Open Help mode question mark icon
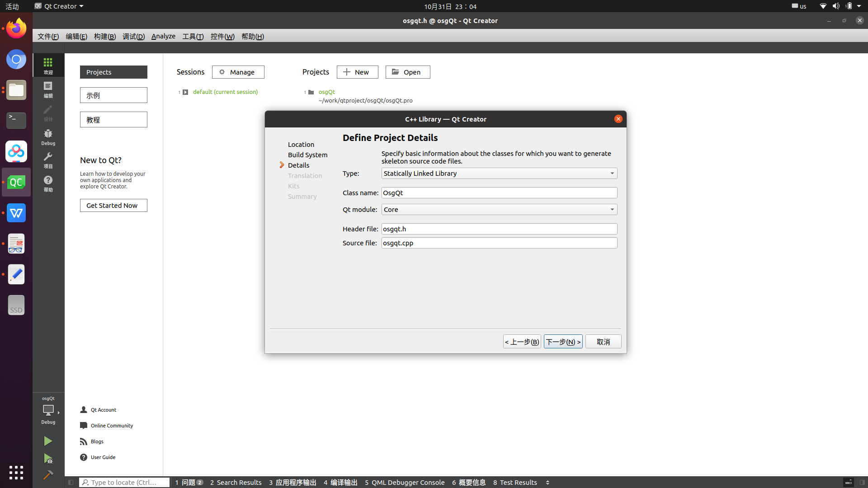868x488 pixels. coord(48,183)
